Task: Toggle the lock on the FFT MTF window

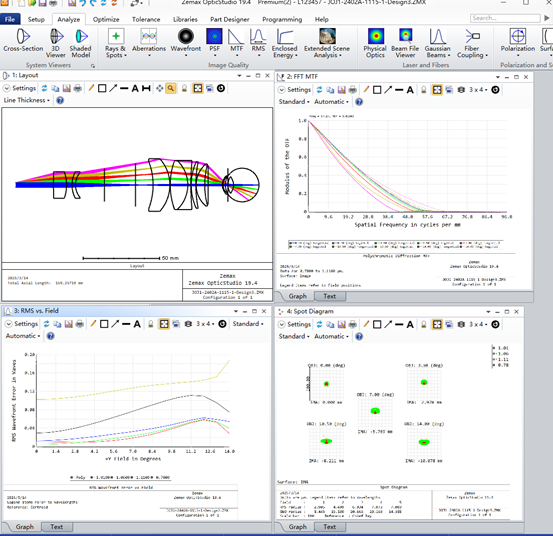Action: 424,90
